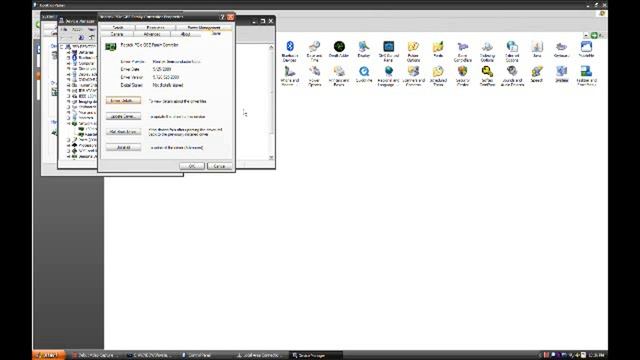The width and height of the screenshot is (640, 360).
Task: Expand the Imaging devices node
Action: [69, 102]
